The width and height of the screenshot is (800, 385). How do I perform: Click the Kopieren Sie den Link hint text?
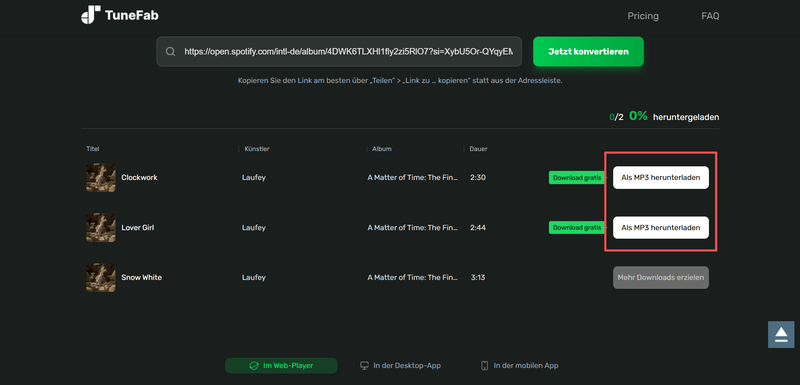(x=400, y=81)
